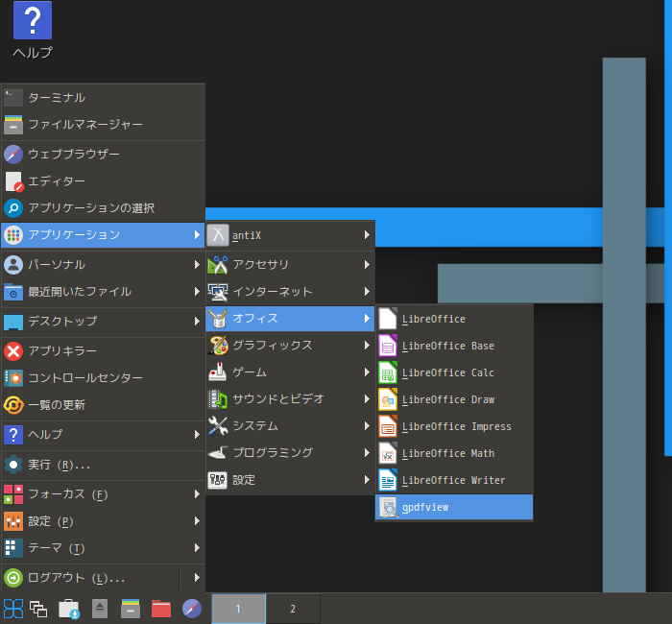The height and width of the screenshot is (624, 672).
Task: Open the テーマ (T) menu entry
Action: [103, 548]
